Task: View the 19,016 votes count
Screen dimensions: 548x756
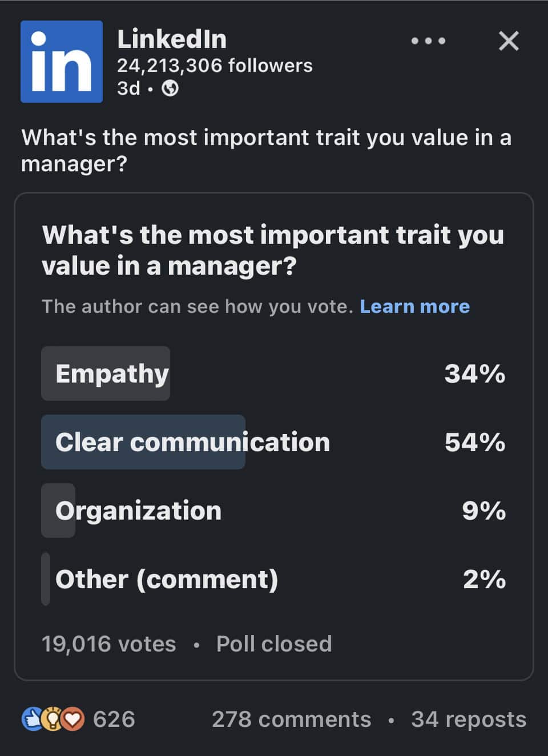Action: click(108, 644)
